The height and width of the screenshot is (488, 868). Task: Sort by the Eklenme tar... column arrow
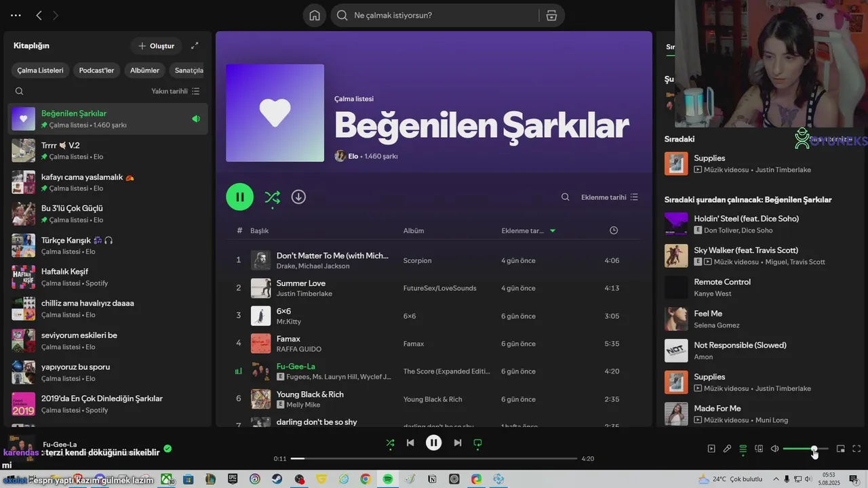[553, 230]
